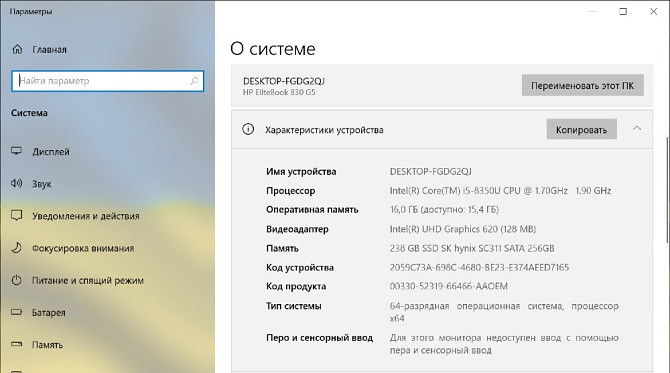
Task: Click the Батарея battery icon
Action: coord(16,312)
